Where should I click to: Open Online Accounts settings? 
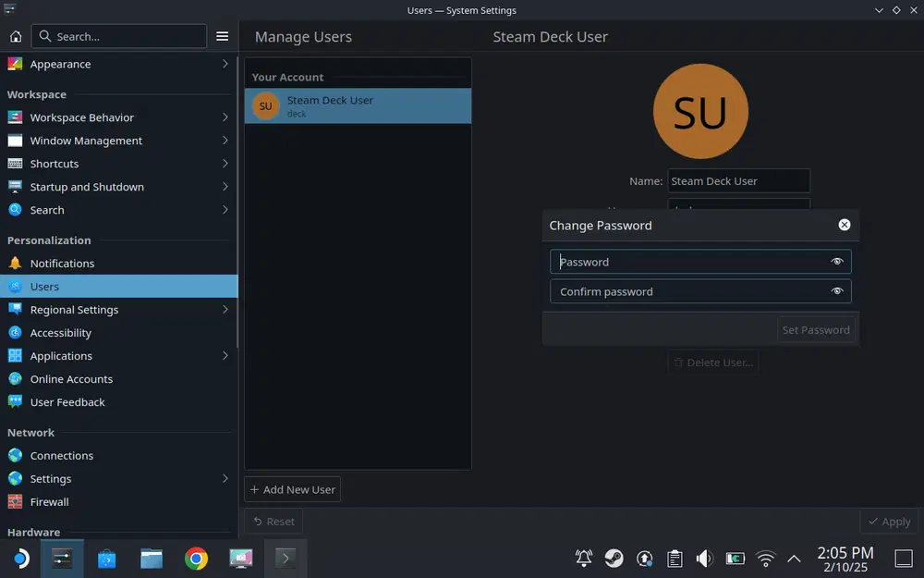(118, 378)
